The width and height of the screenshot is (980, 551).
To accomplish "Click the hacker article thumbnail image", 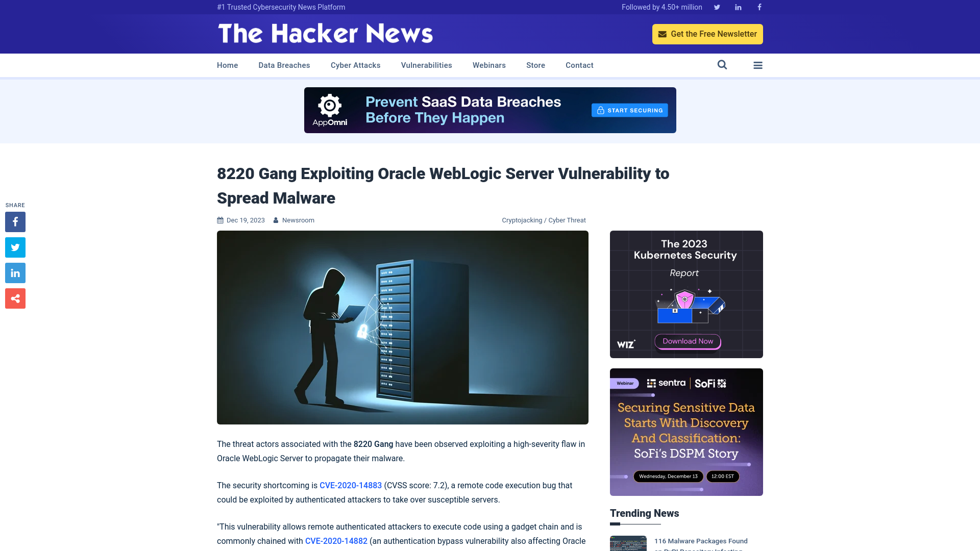I will (403, 328).
